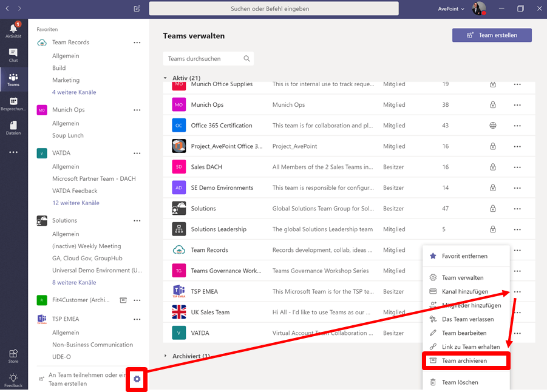Choose Team löschen from context menu
547x392 pixels.
click(466, 382)
